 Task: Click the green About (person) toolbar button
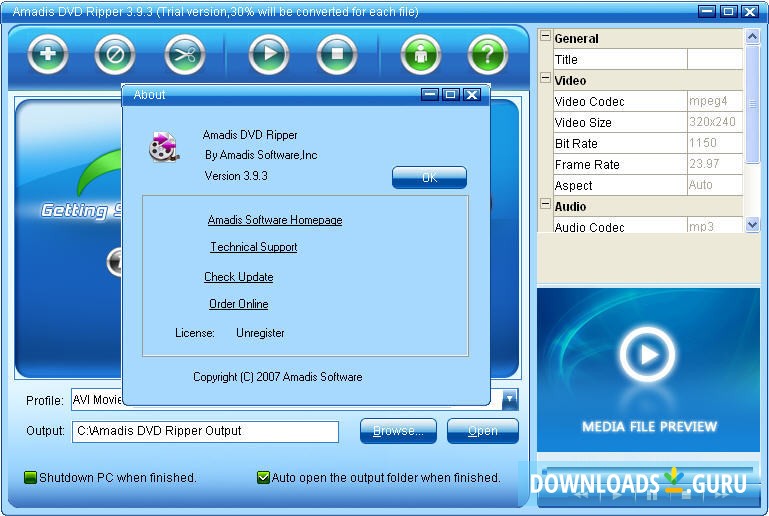421,54
